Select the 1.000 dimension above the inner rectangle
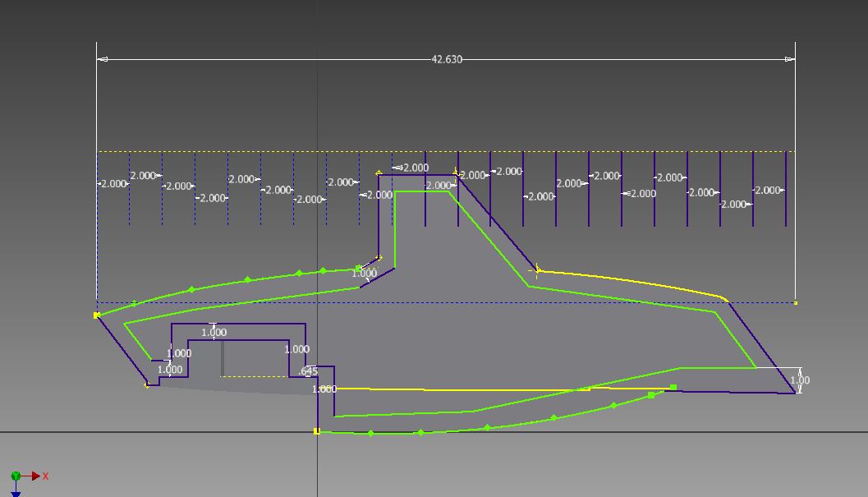Screen dimensions: 868x497 [x=214, y=333]
